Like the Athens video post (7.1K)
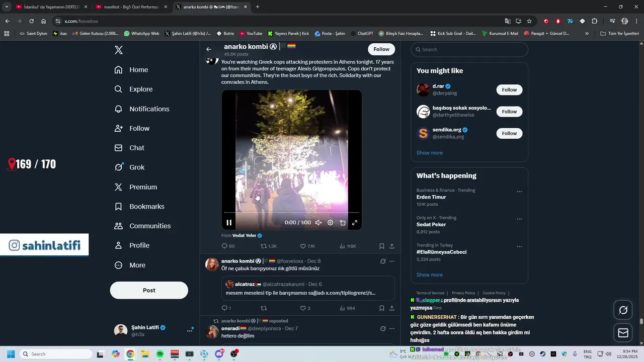Screen dimensions: 644x362 click(307, 246)
